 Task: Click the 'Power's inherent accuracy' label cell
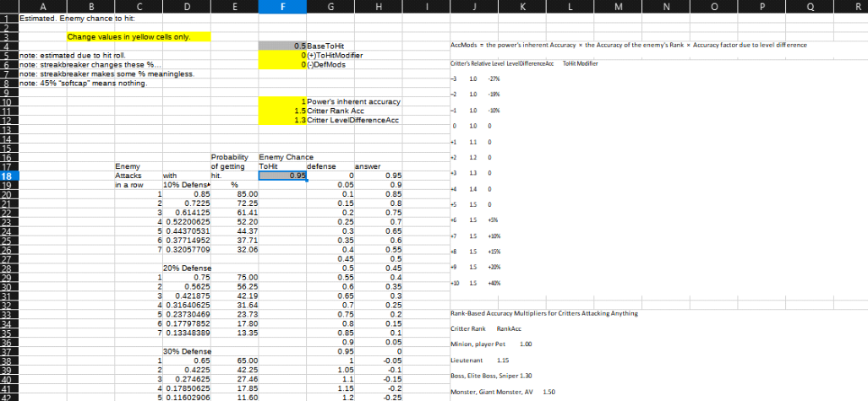[x=354, y=101]
